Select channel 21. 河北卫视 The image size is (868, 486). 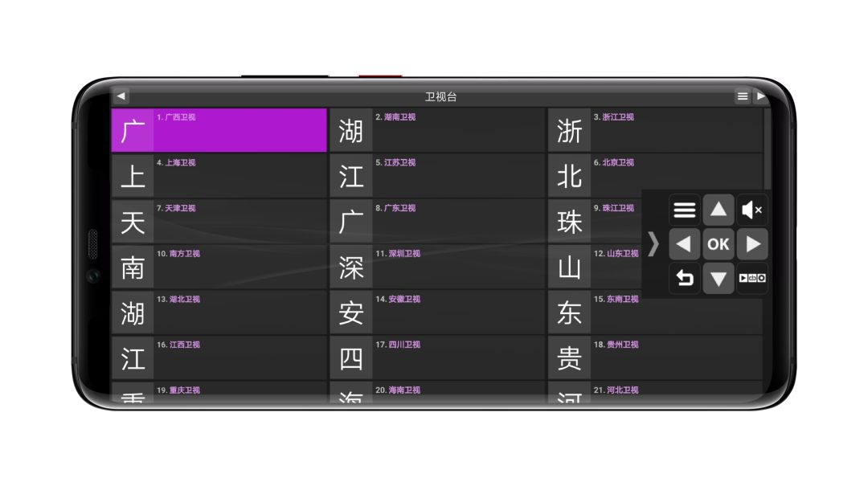coord(656,392)
